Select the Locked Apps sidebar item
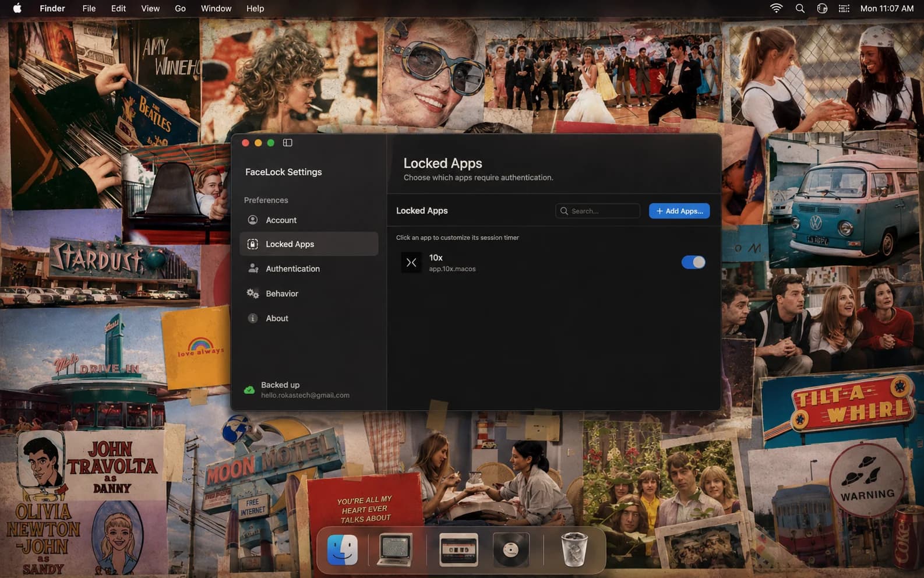This screenshot has height=578, width=924. [309, 244]
